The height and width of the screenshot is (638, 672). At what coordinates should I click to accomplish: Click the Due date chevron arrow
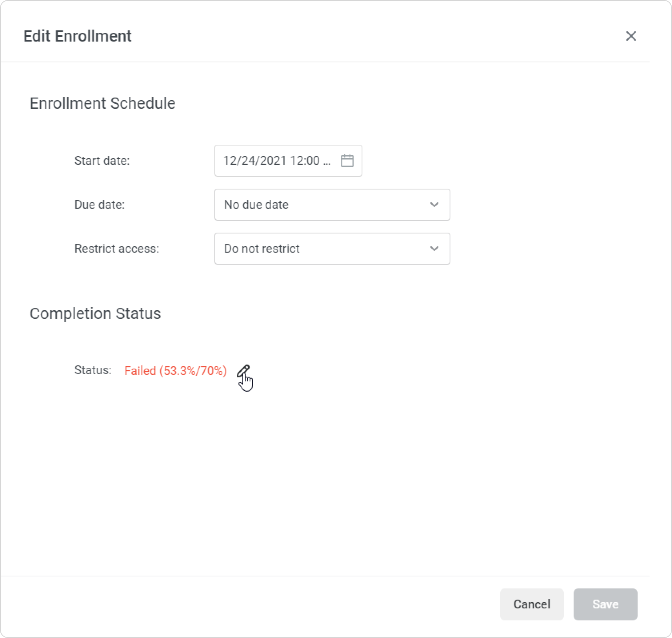434,205
